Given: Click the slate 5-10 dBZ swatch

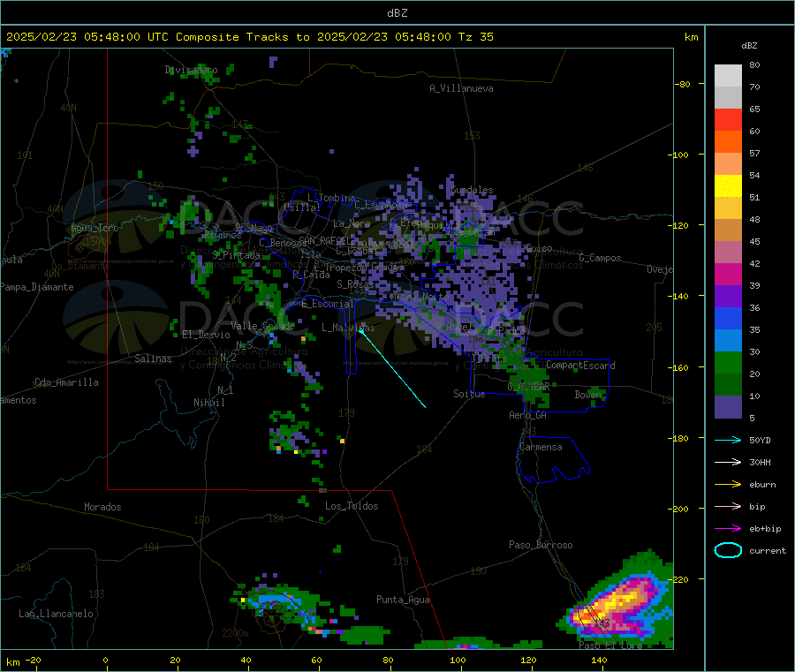Looking at the screenshot, I should pos(728,407).
